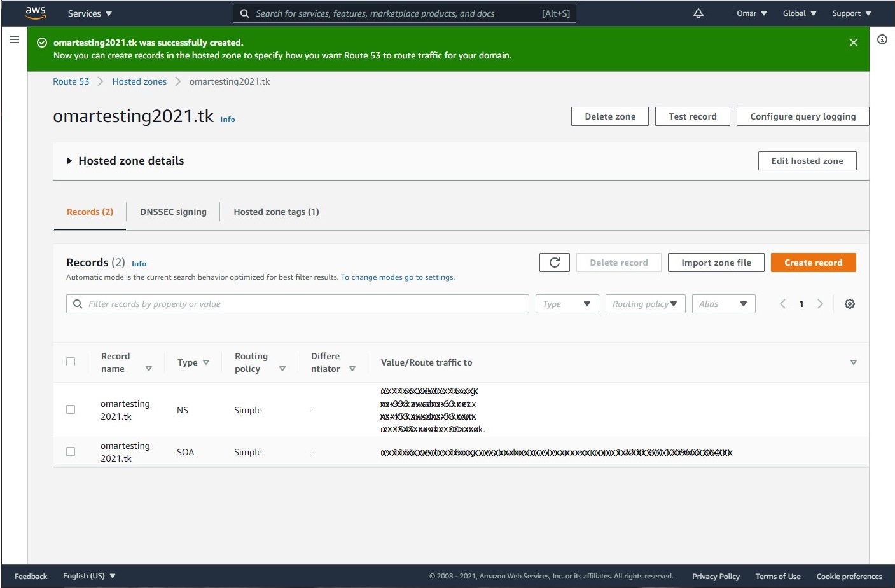Viewport: 895px width, 588px height.
Task: Open the Privacy Policy footer link
Action: click(716, 577)
